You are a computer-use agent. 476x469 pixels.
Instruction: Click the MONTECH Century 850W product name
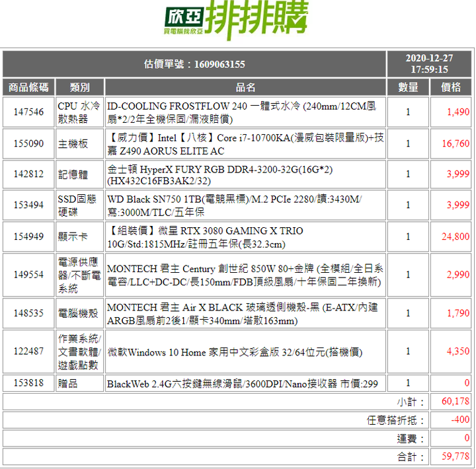(245, 275)
